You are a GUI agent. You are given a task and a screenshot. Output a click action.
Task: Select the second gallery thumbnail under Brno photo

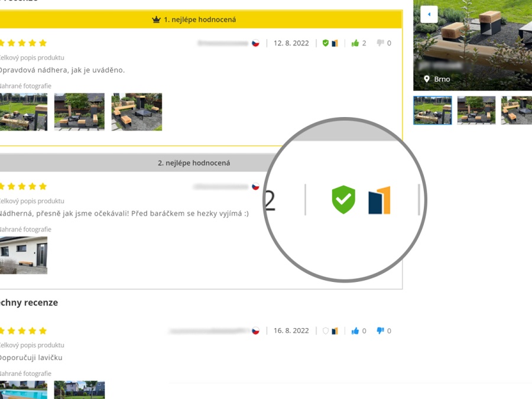point(476,111)
